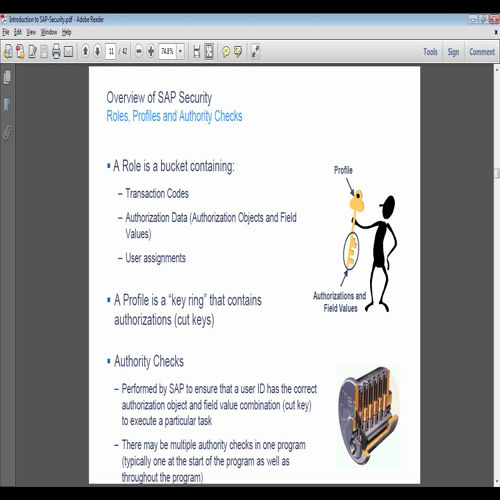Show bookmarks panel in sidebar
The width and height of the screenshot is (500, 500).
pyautogui.click(x=7, y=105)
